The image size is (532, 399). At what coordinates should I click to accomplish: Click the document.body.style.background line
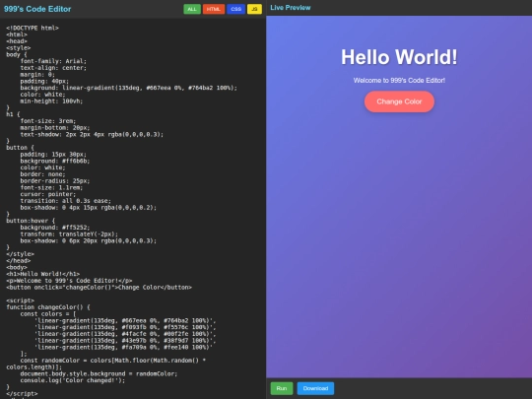pos(99,374)
